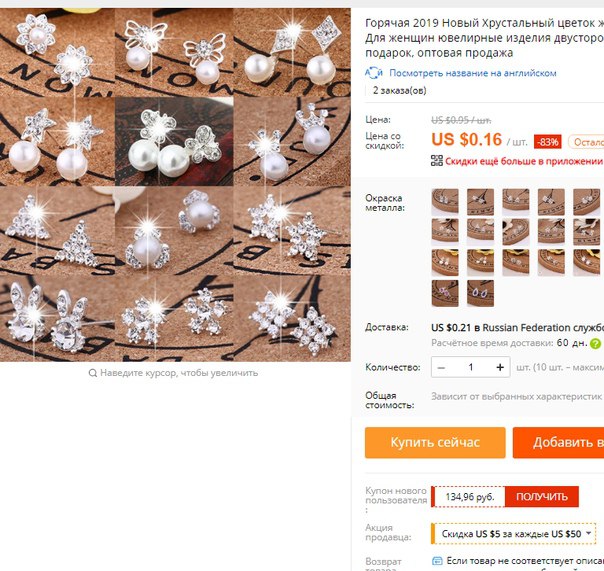The image size is (604, 571).
Task: Click the quantity input field
Action: click(471, 367)
